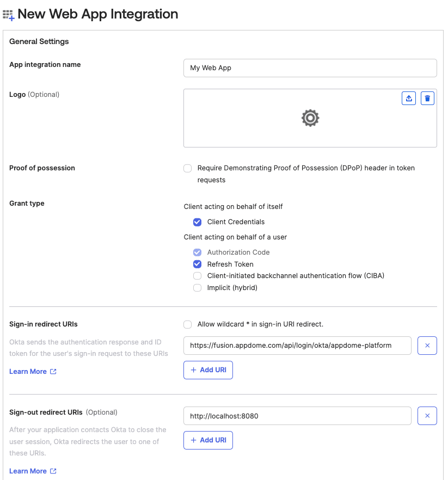Upload a logo using the upload icon
The width and height of the screenshot is (448, 480).
point(409,98)
